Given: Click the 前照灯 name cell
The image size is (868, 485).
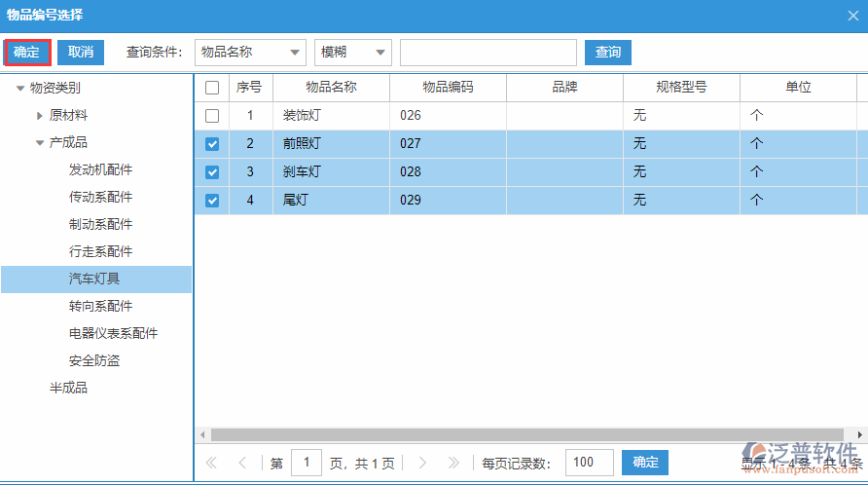Looking at the screenshot, I should coord(331,144).
